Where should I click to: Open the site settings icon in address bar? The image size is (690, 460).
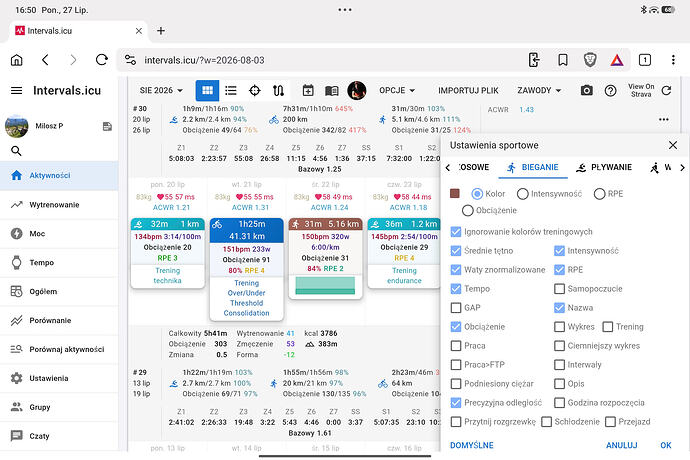[130, 60]
